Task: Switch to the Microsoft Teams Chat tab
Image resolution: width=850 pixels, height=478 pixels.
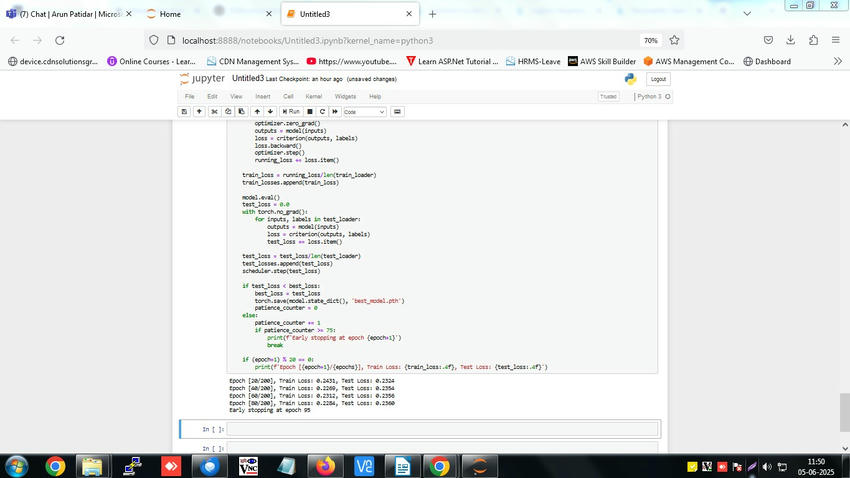Action: (x=70, y=14)
